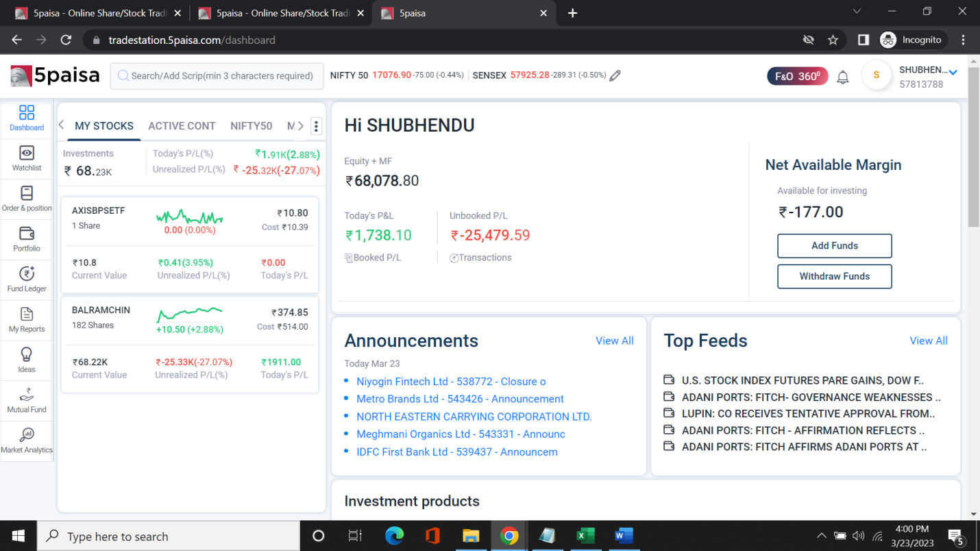The height and width of the screenshot is (551, 980).
Task: Edit indices with the pencil icon
Action: pyautogui.click(x=615, y=75)
